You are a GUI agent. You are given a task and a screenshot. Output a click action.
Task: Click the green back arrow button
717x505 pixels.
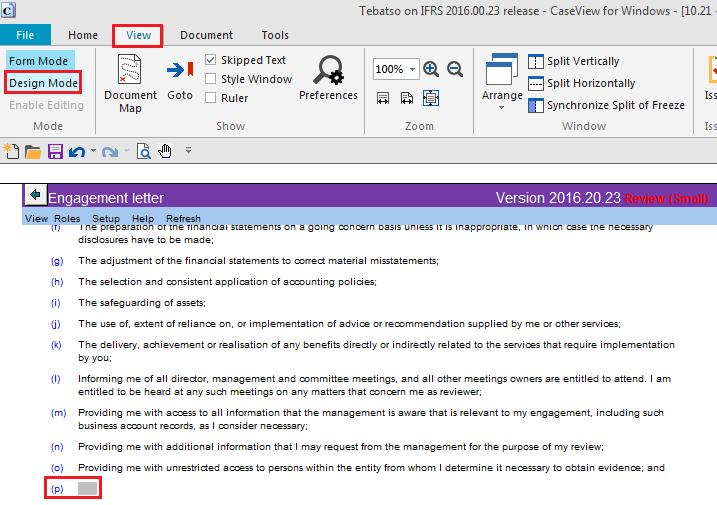click(x=35, y=195)
